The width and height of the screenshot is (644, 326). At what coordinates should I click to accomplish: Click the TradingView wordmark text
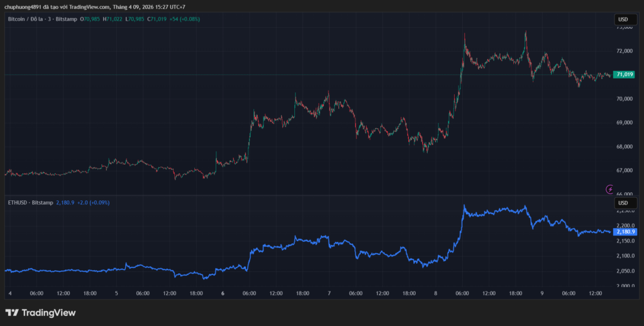(x=48, y=312)
